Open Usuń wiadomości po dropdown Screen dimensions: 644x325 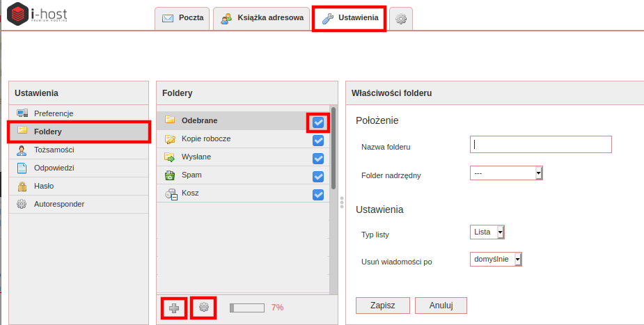496,260
